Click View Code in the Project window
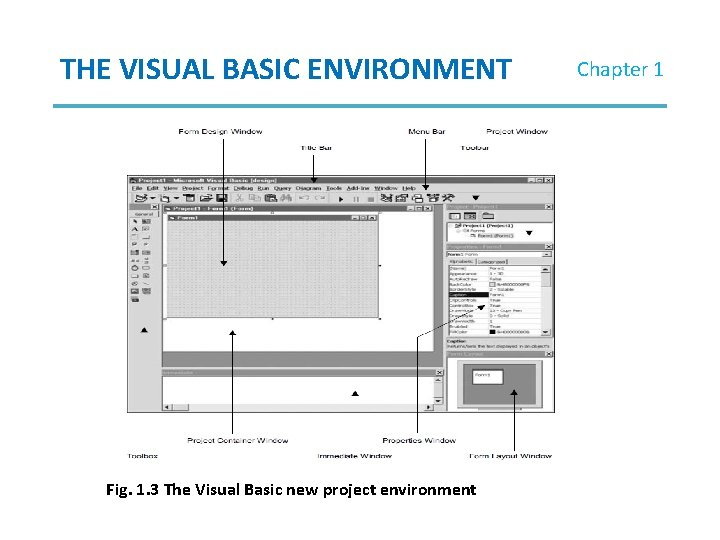The height and width of the screenshot is (540, 720). 454,216
